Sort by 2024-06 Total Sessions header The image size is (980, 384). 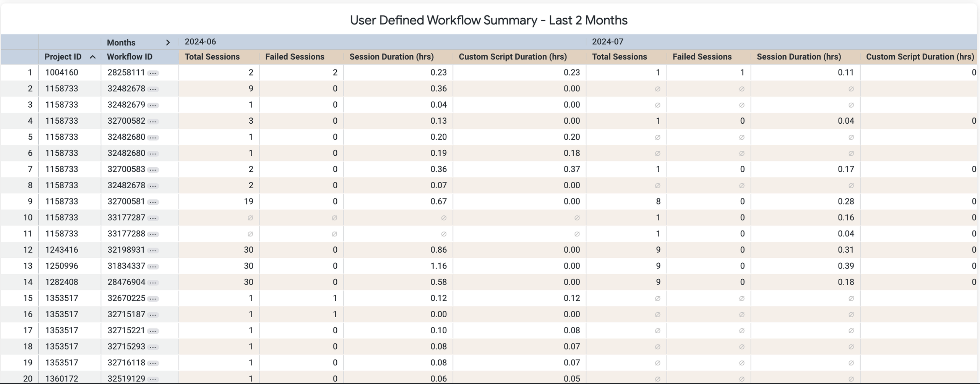pyautogui.click(x=212, y=57)
